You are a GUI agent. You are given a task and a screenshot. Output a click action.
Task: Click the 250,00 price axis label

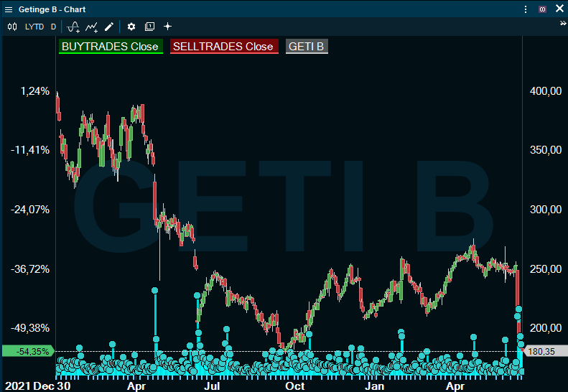546,269
